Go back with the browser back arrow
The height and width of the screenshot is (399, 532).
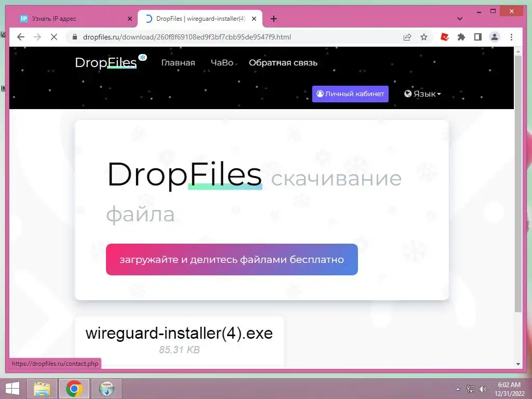coord(21,37)
